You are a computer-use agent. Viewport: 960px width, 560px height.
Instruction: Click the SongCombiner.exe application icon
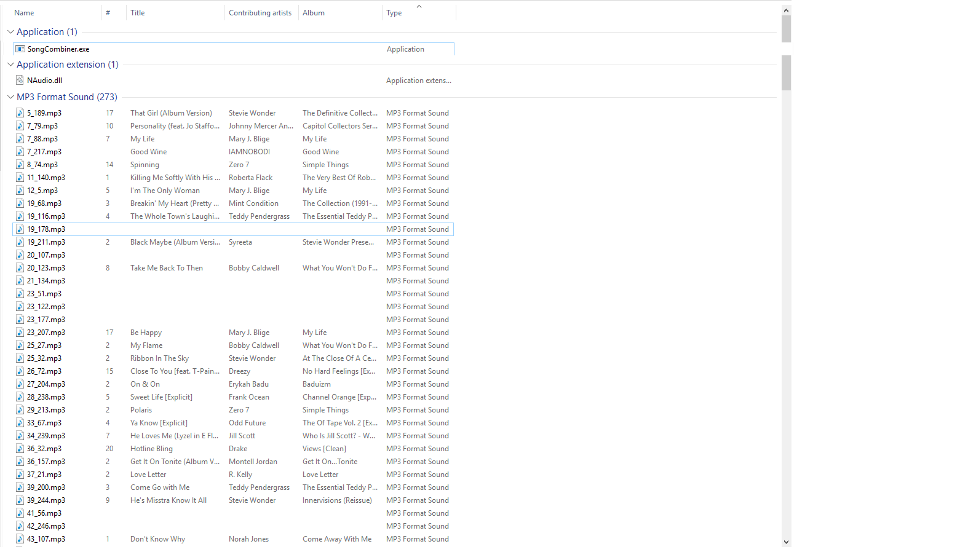tap(20, 49)
